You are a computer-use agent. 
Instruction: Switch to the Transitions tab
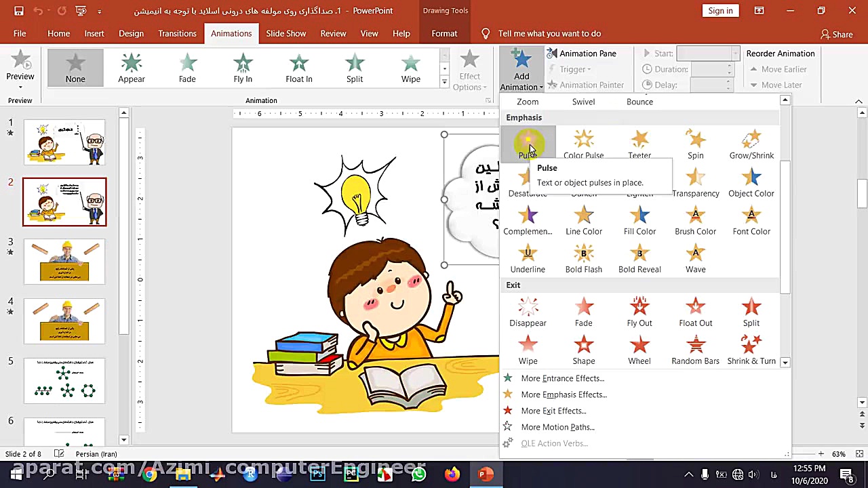[x=177, y=33]
